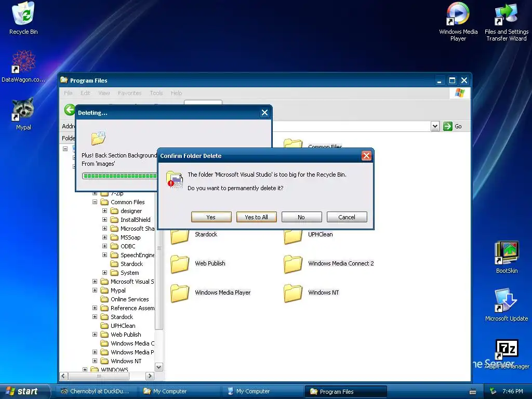532x399 pixels.
Task: Click the 7:46 PM clock
Action: pyautogui.click(x=513, y=391)
